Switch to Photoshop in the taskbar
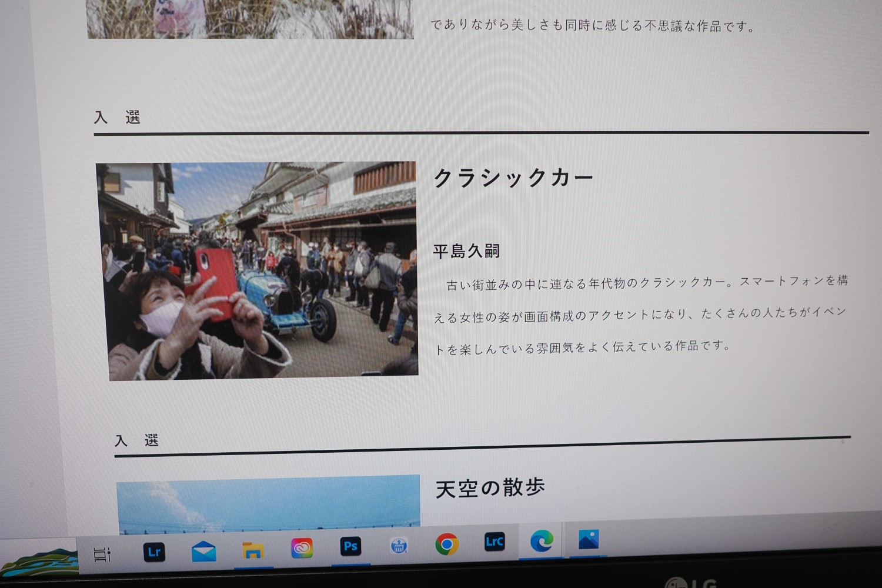 350,547
